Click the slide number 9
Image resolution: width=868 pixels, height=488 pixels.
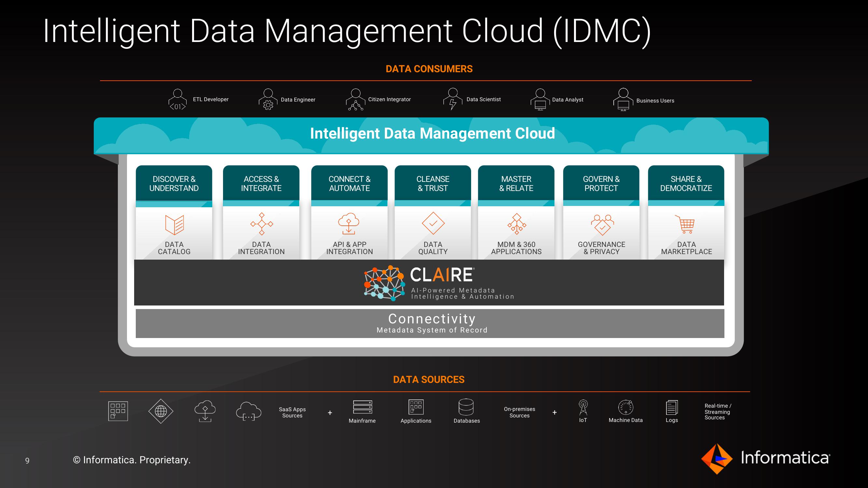click(27, 460)
